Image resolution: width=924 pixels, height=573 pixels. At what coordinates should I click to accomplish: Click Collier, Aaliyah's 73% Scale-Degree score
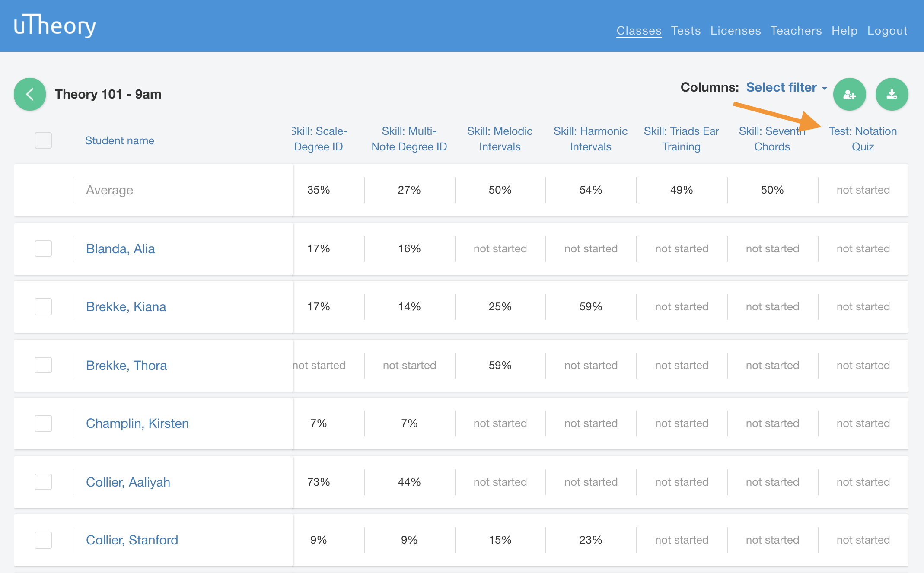click(x=319, y=482)
